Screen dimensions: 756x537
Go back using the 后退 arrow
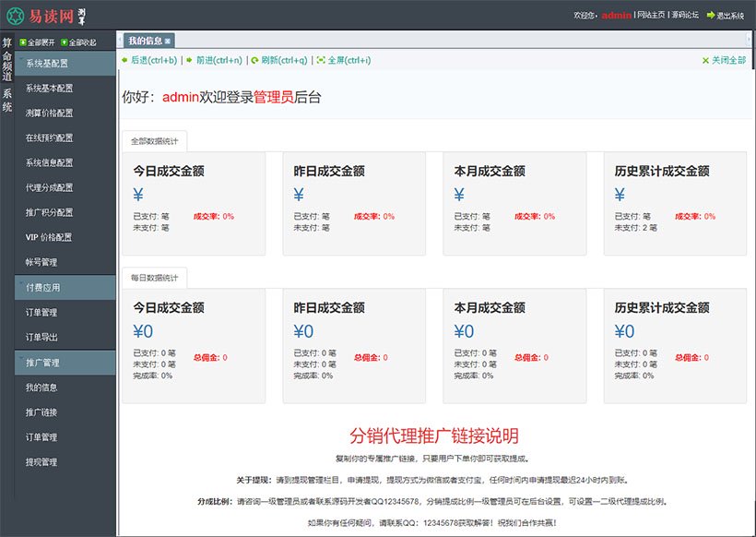(x=125, y=60)
